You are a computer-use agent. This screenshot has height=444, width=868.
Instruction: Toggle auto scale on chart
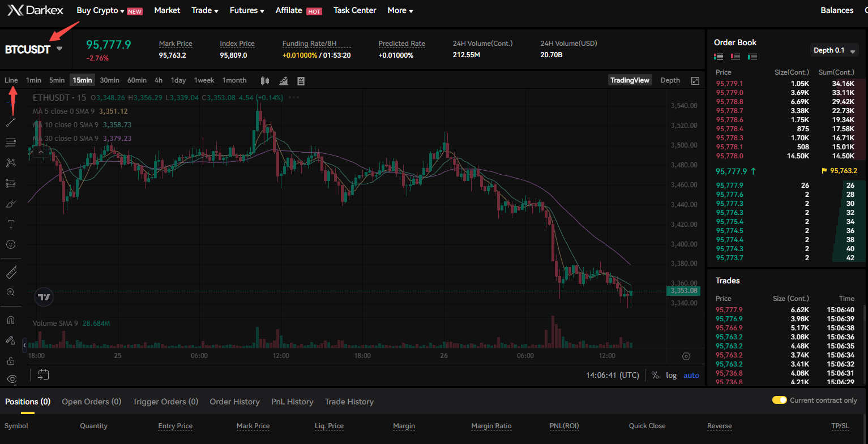coord(691,375)
